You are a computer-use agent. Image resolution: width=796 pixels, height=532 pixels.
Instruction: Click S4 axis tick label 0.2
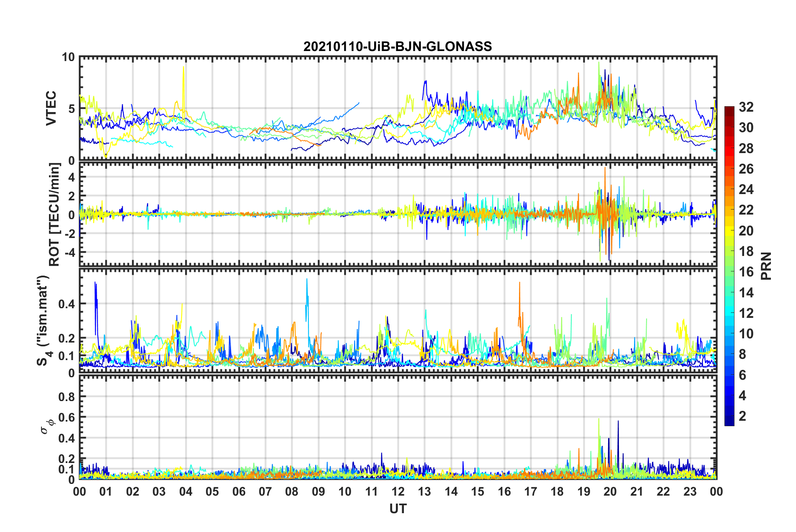pyautogui.click(x=67, y=338)
